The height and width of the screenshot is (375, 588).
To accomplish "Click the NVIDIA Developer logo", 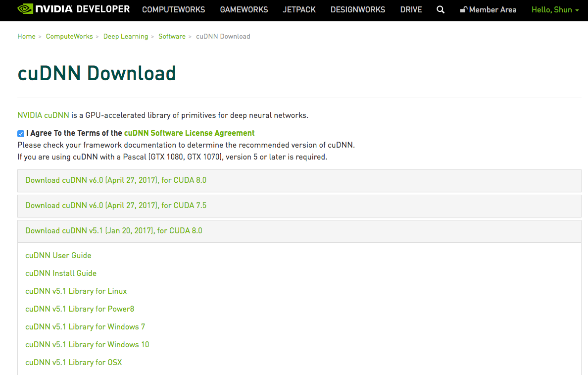I will (74, 9).
